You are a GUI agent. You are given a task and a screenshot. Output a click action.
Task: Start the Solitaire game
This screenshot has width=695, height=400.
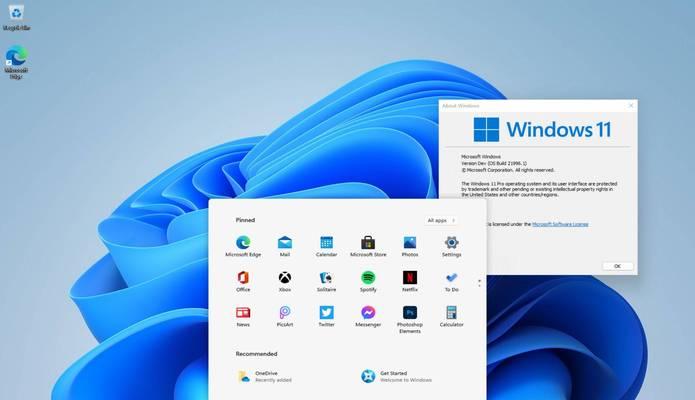click(x=326, y=281)
